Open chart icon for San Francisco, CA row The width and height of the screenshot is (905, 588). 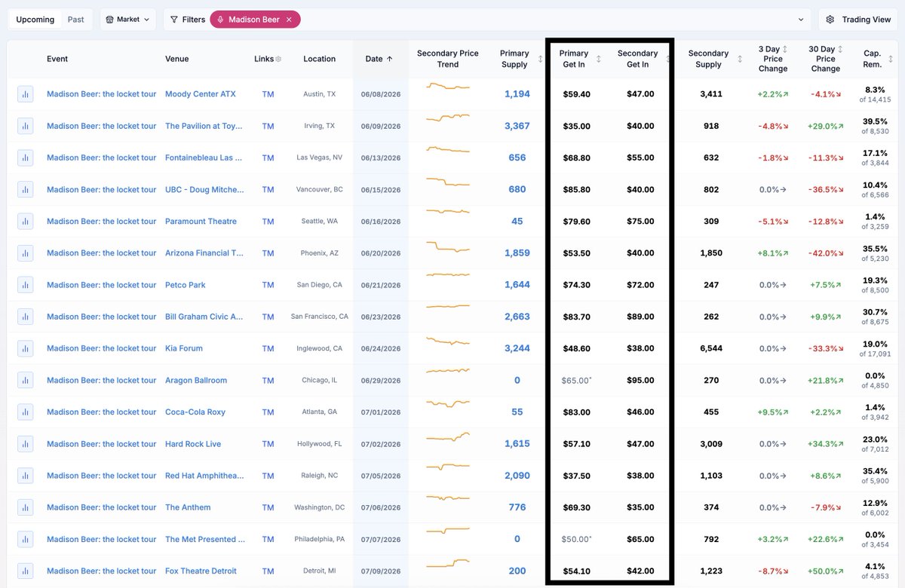tap(26, 317)
